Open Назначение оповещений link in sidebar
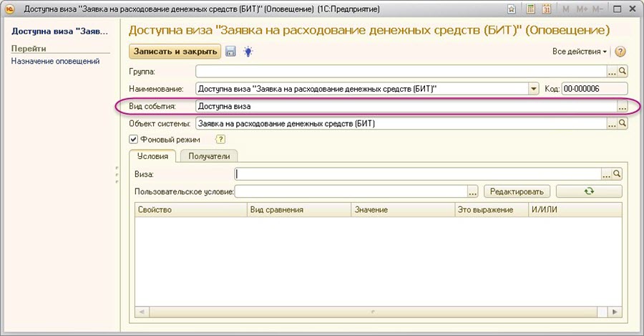 tap(55, 62)
